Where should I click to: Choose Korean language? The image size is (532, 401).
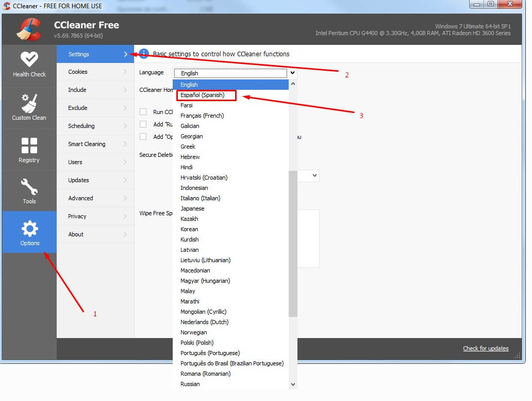point(231,229)
